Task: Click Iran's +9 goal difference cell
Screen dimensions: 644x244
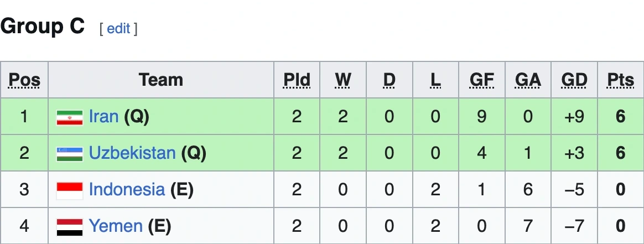Action: (574, 117)
